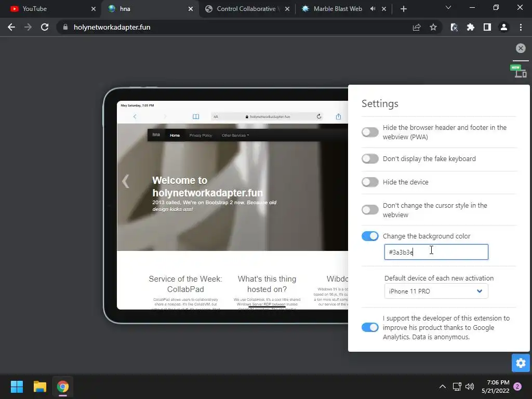Click the AA text size button

tap(216, 117)
